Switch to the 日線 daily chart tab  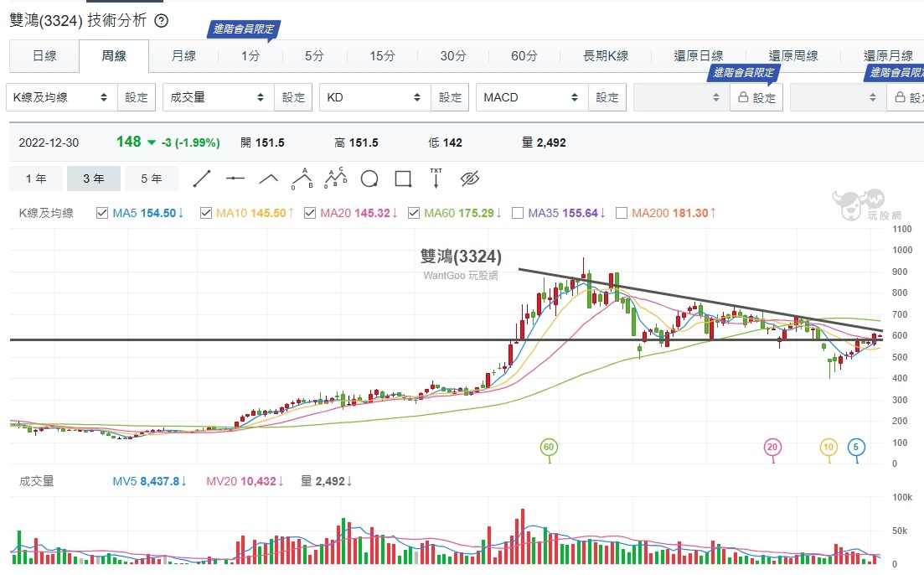click(44, 56)
